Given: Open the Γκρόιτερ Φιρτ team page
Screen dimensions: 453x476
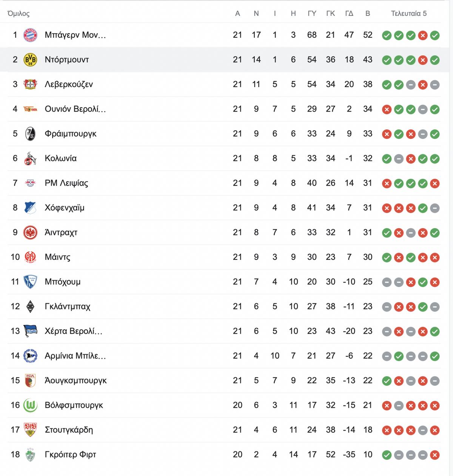Looking at the screenshot, I should (x=70, y=455).
